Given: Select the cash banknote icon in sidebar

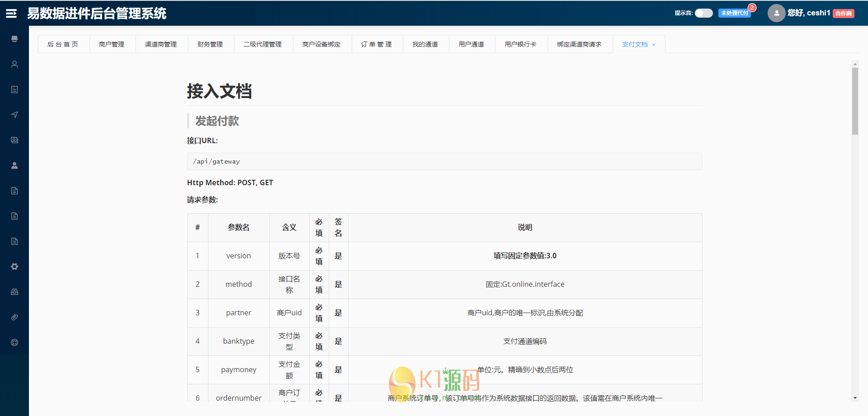Looking at the screenshot, I should pyautogui.click(x=14, y=140).
